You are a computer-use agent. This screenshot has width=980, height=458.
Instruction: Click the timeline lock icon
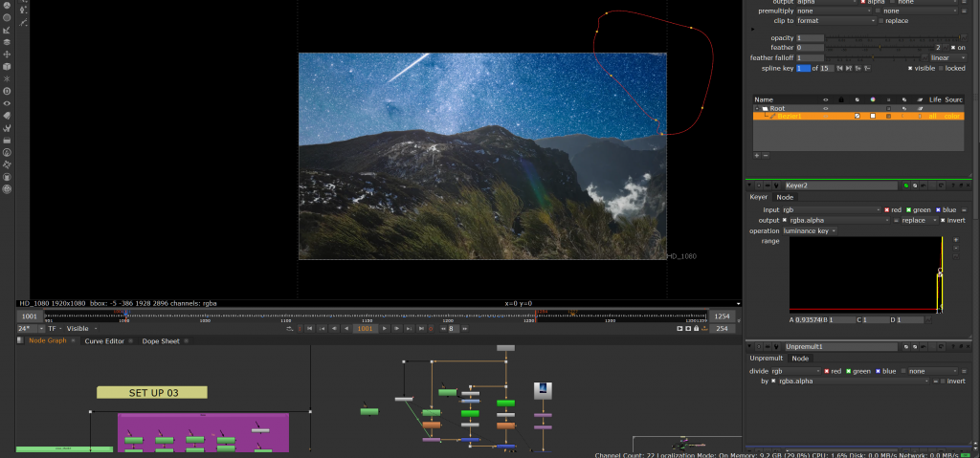[697, 328]
